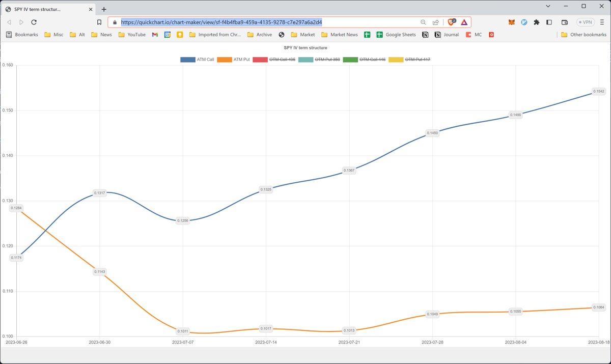Reload the current page

pyautogui.click(x=34, y=22)
